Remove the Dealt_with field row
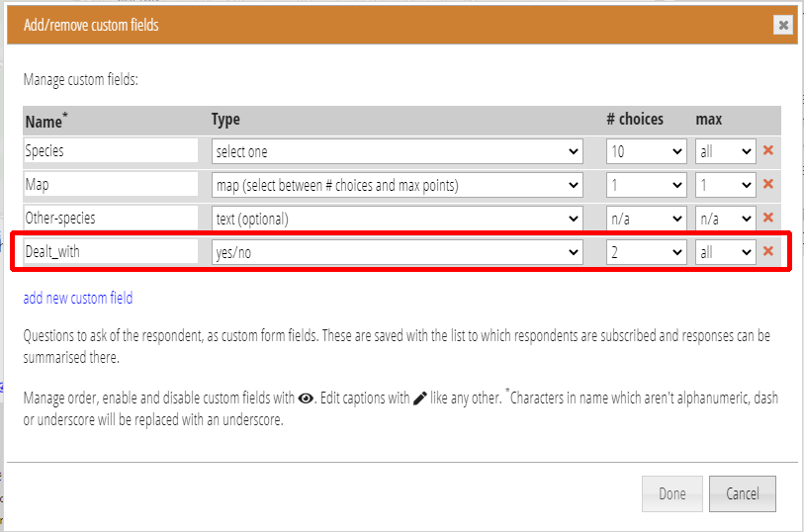 coord(768,251)
